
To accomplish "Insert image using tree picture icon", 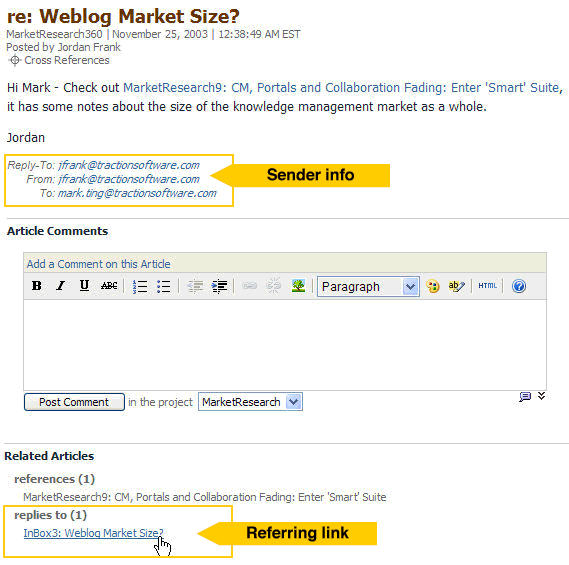I will pos(298,286).
